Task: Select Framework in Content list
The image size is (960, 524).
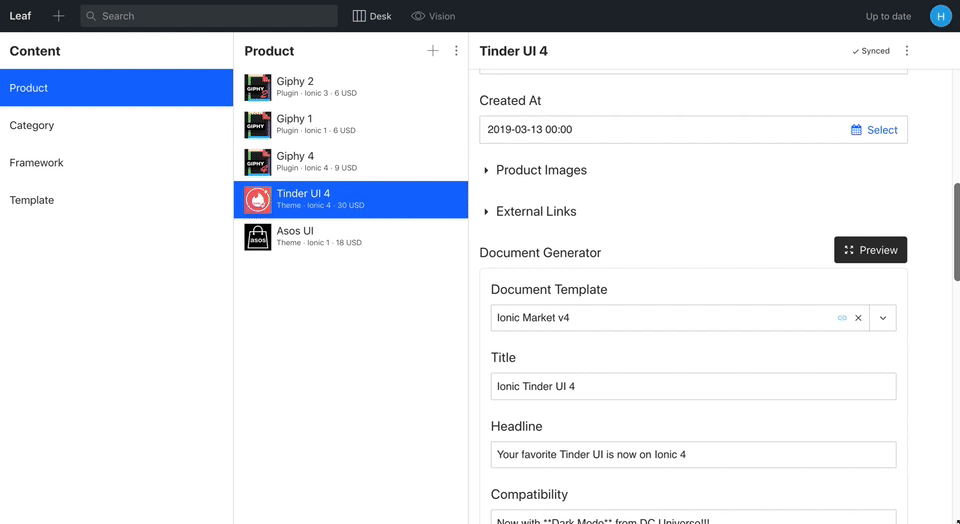Action: [116, 162]
